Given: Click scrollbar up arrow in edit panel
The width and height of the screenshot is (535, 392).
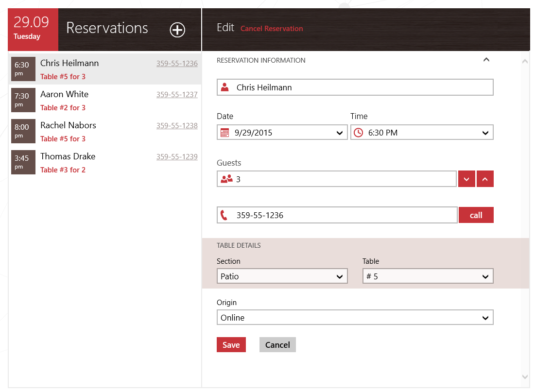Looking at the screenshot, I should pyautogui.click(x=525, y=61).
